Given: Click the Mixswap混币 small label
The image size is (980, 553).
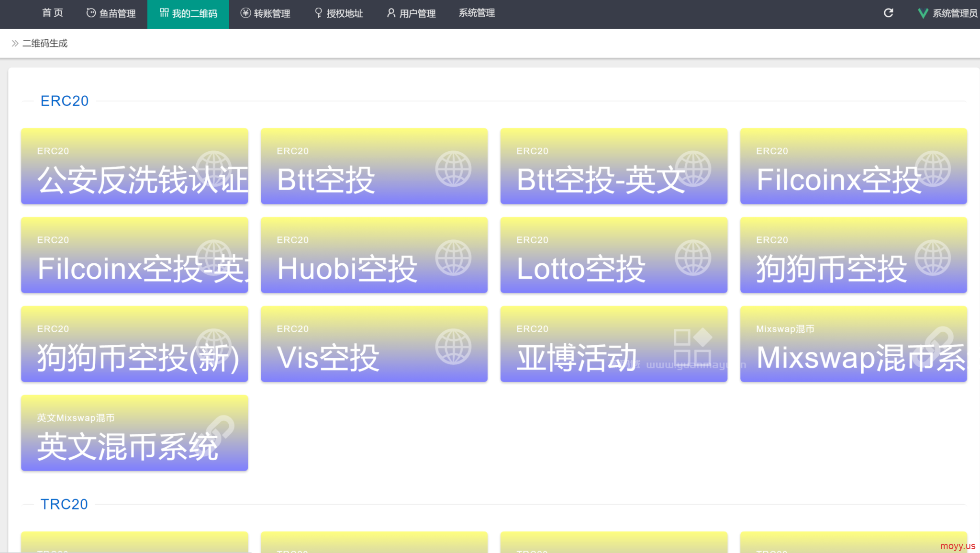Looking at the screenshot, I should tap(785, 329).
